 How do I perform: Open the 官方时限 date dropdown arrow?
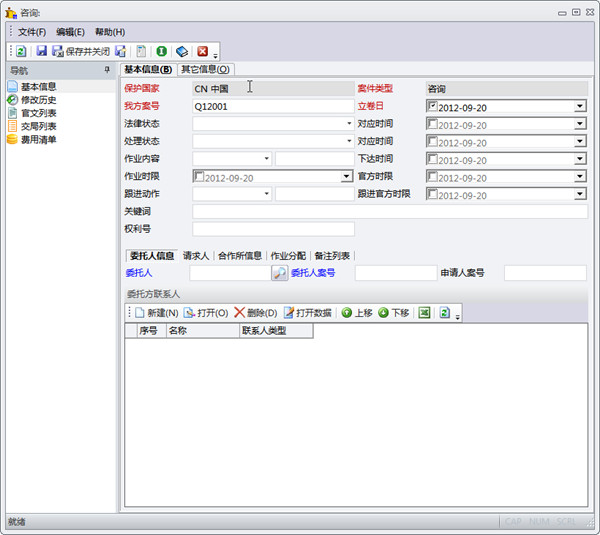click(x=580, y=176)
